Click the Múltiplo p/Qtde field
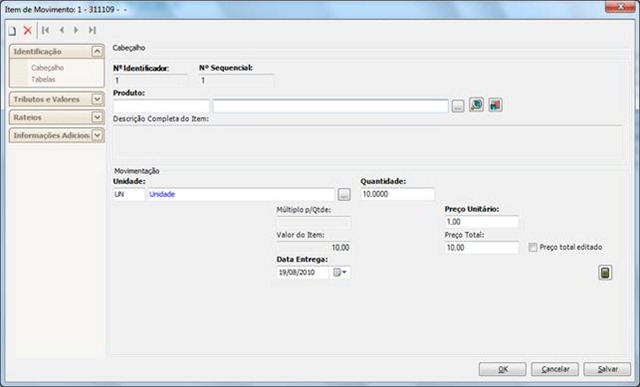The height and width of the screenshot is (387, 640). 313,222
